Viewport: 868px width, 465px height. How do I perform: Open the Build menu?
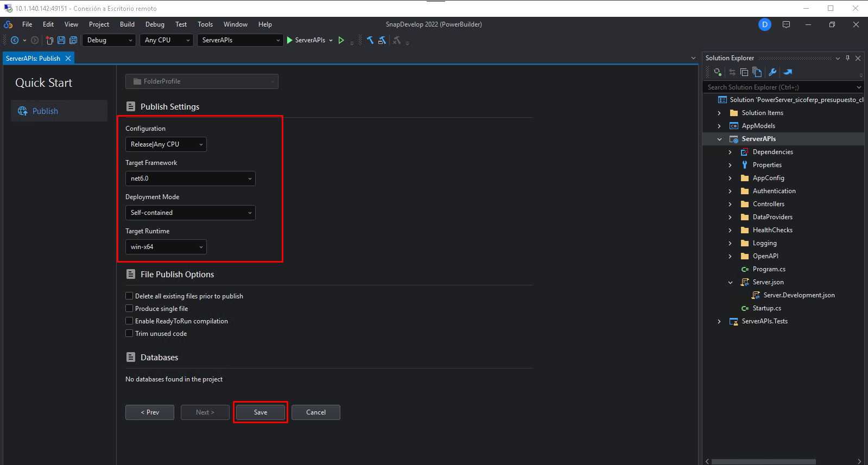127,24
